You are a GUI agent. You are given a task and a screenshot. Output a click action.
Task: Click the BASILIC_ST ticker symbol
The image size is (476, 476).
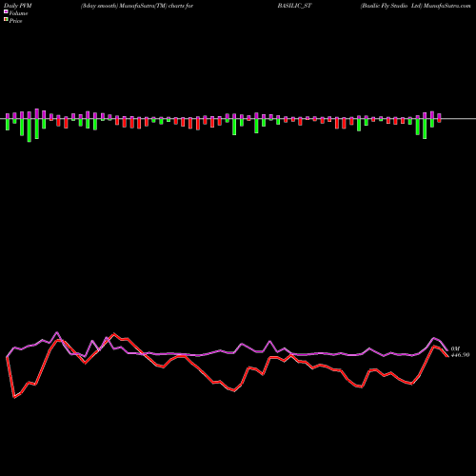tap(294, 6)
